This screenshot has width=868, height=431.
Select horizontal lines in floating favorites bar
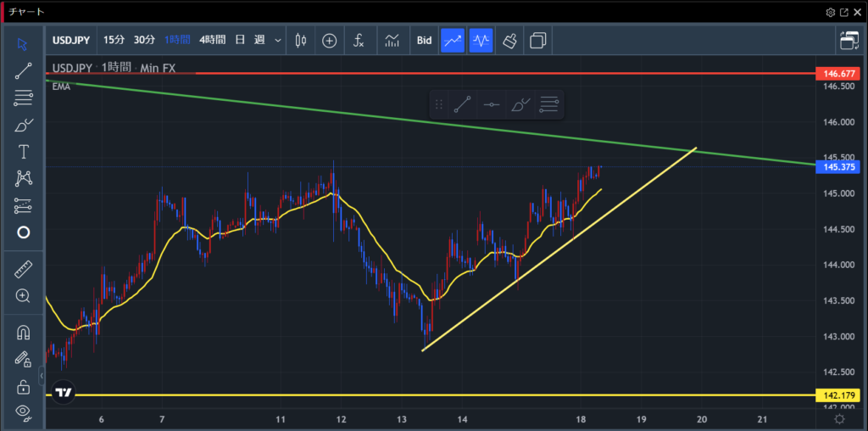pos(549,104)
